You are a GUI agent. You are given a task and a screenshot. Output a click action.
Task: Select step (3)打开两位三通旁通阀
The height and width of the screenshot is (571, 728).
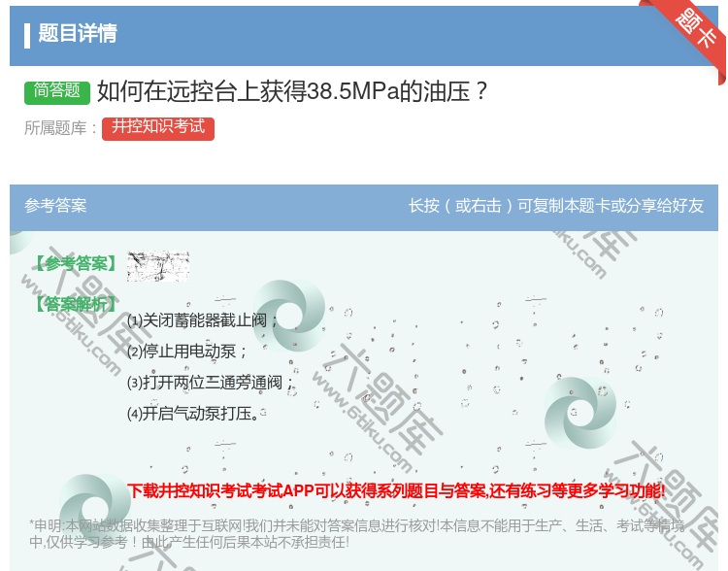coord(211,383)
